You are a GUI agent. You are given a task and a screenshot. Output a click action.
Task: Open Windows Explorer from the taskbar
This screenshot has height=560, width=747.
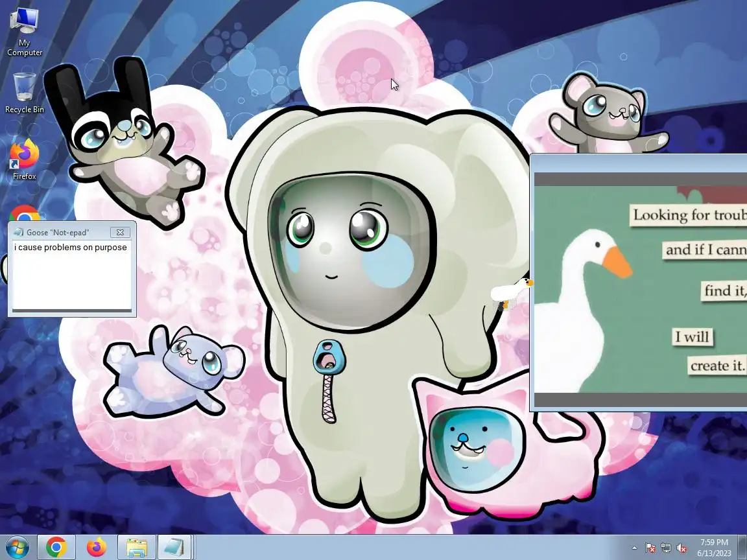[137, 548]
